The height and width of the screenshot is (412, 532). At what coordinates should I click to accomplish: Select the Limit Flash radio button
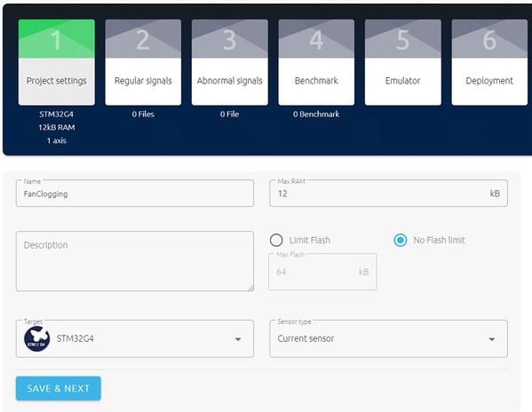click(x=276, y=240)
